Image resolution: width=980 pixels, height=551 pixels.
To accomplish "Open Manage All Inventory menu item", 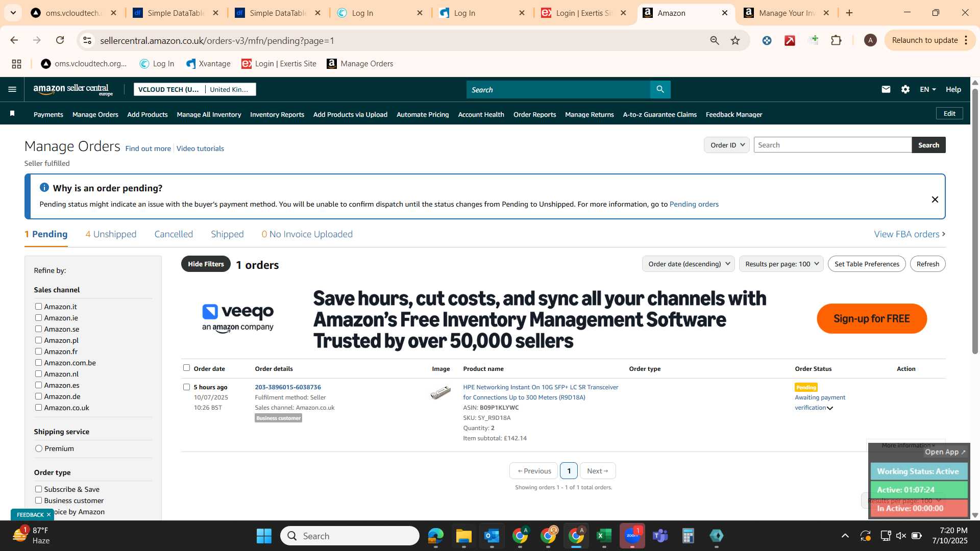I will (209, 114).
